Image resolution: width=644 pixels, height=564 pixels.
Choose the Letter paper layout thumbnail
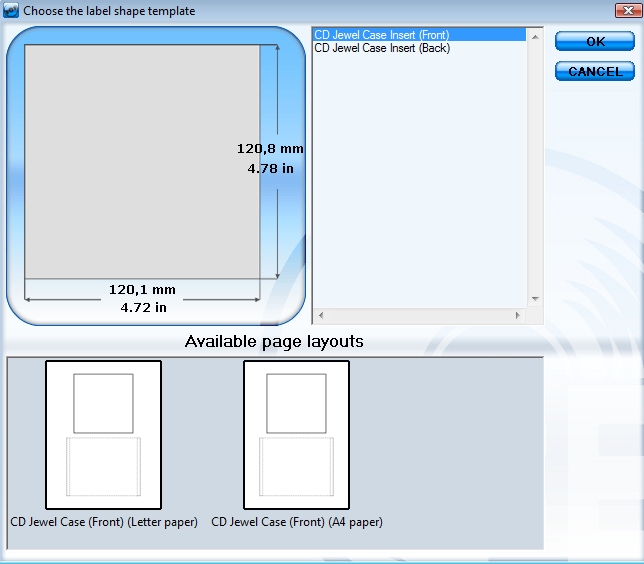coord(104,435)
